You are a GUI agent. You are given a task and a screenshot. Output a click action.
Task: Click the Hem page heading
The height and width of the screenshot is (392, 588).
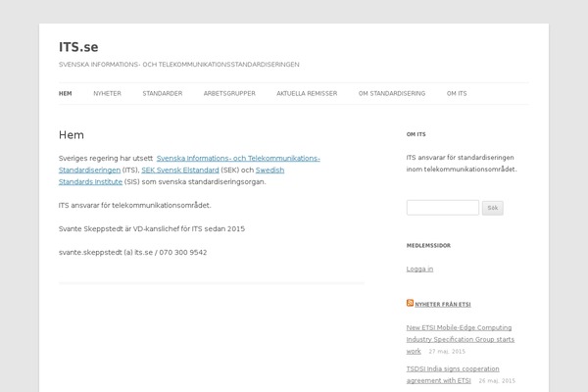pos(72,135)
